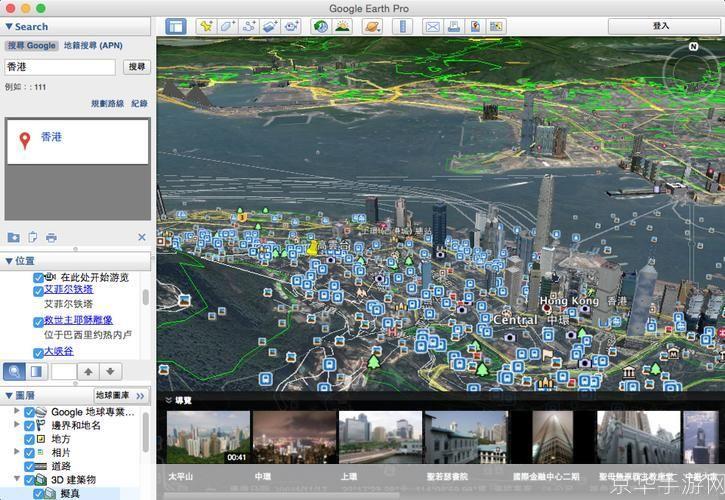This screenshot has width=725, height=500.
Task: Uncheck the 艾菲尔铁塔 checkbox
Action: (x=38, y=291)
